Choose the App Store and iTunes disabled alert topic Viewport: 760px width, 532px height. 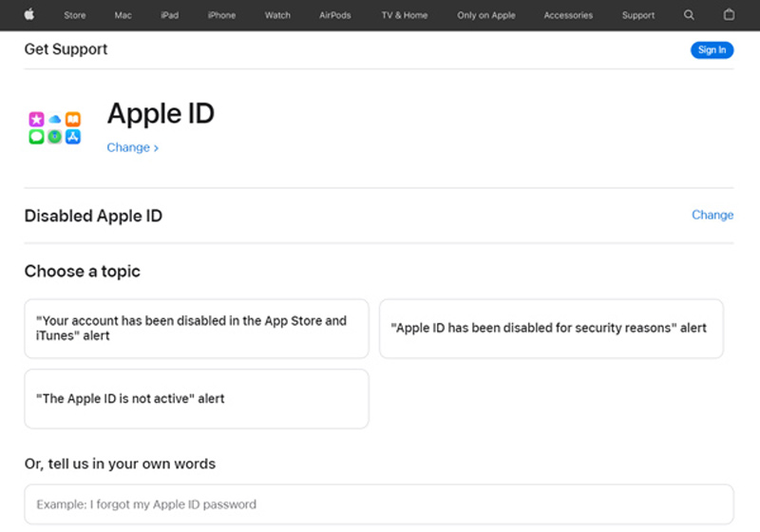197,329
